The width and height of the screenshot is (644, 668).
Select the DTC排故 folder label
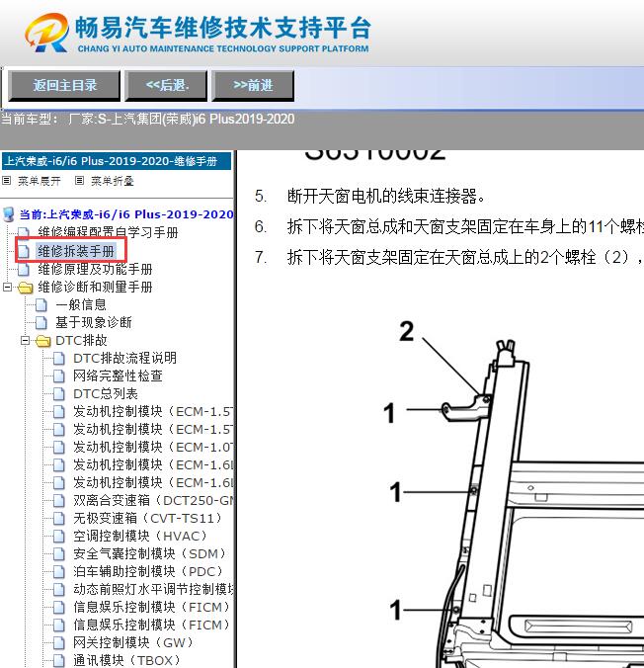(81, 340)
